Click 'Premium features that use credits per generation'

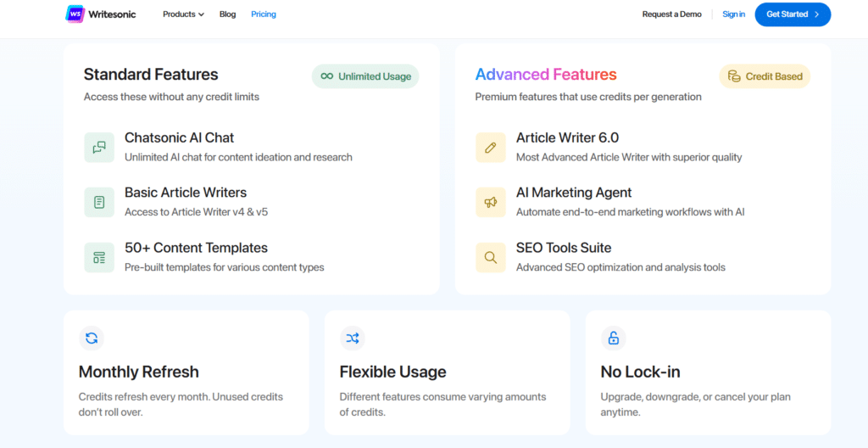click(588, 97)
